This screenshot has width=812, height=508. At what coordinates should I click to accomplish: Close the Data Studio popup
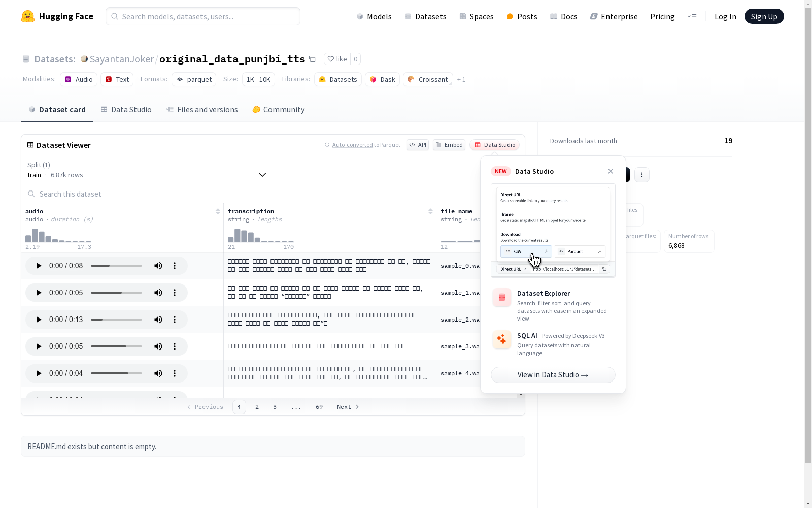click(x=611, y=171)
